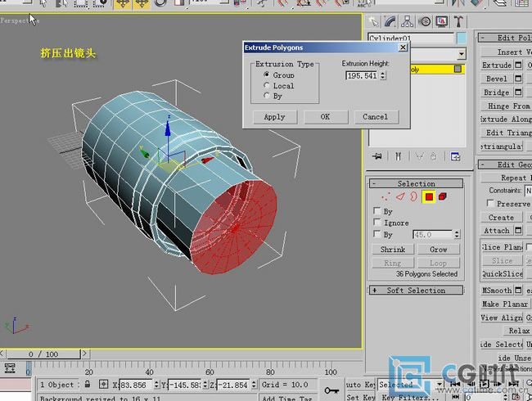Adjust the X coordinate spinner
Screen dimensions: 532x401
pyautogui.click(x=156, y=385)
